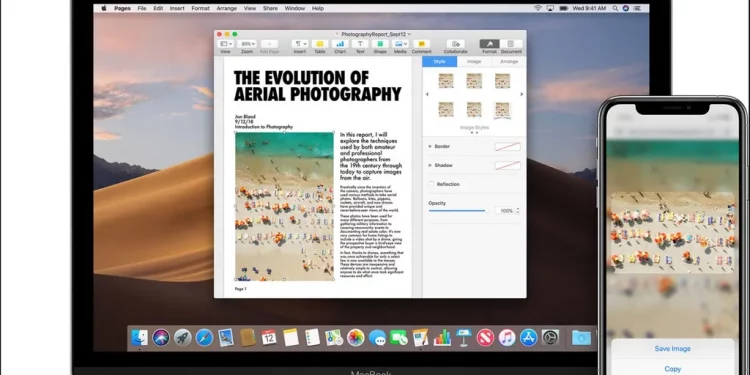This screenshot has height=375, width=750.
Task: Click the 100% opacity value field
Action: tap(504, 211)
